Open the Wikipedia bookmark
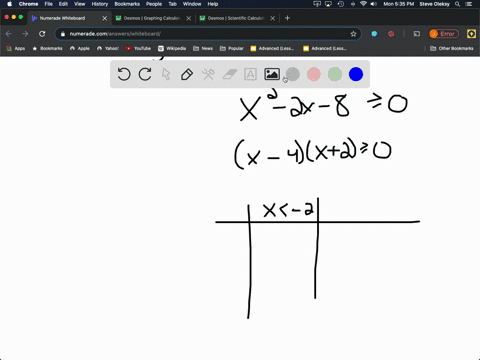The width and height of the screenshot is (480, 360). click(x=172, y=48)
